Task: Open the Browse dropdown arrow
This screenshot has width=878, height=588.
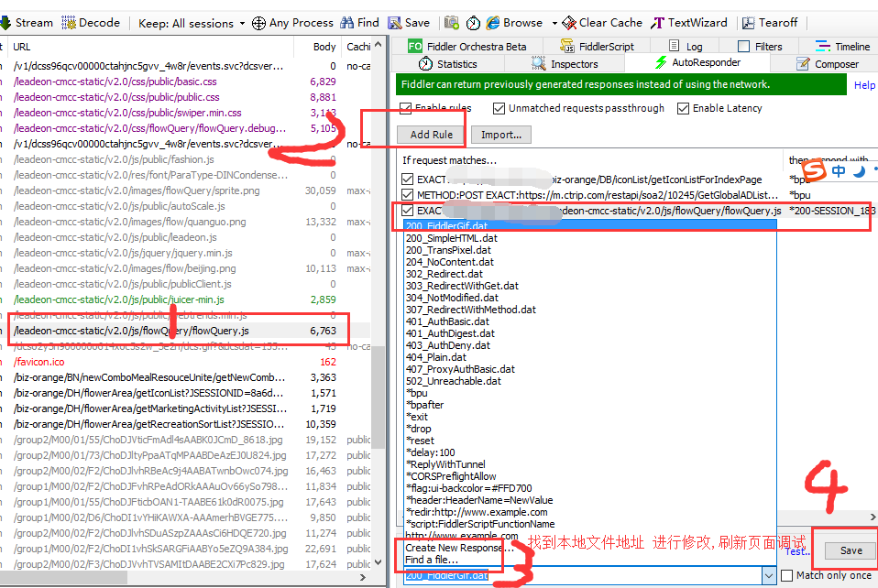Action: (554, 24)
